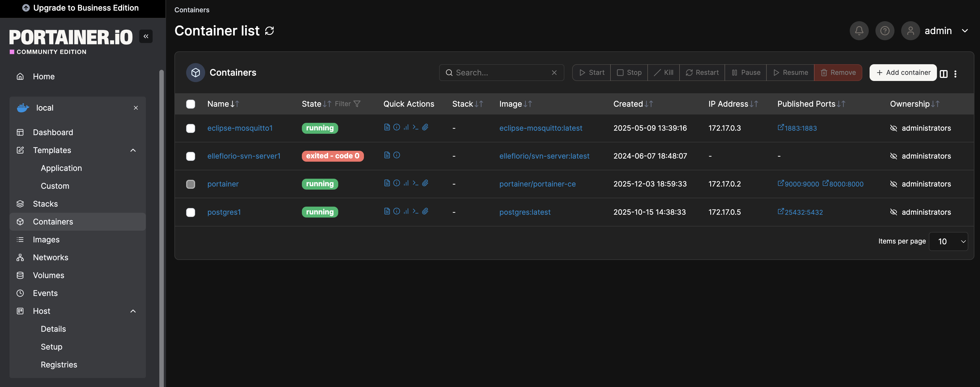This screenshot has height=387, width=980.
Task: Open column visibility settings for the table
Action: coord(944,74)
